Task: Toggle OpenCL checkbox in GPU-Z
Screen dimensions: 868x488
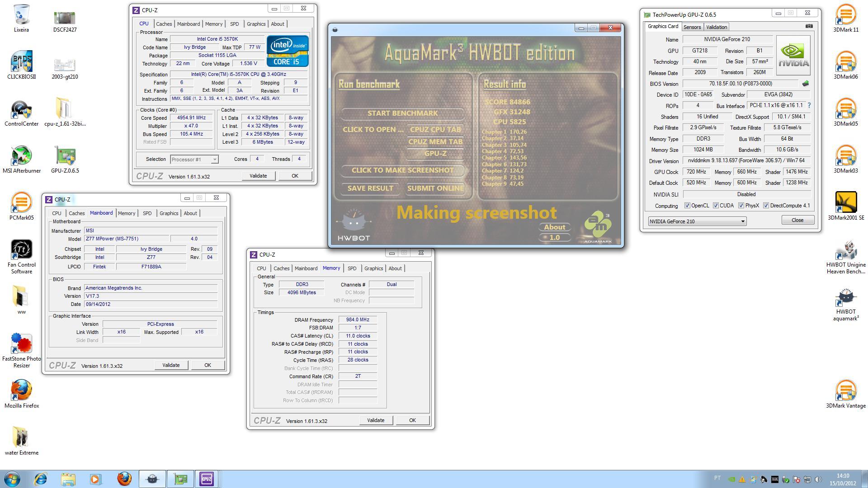Action: click(x=687, y=206)
